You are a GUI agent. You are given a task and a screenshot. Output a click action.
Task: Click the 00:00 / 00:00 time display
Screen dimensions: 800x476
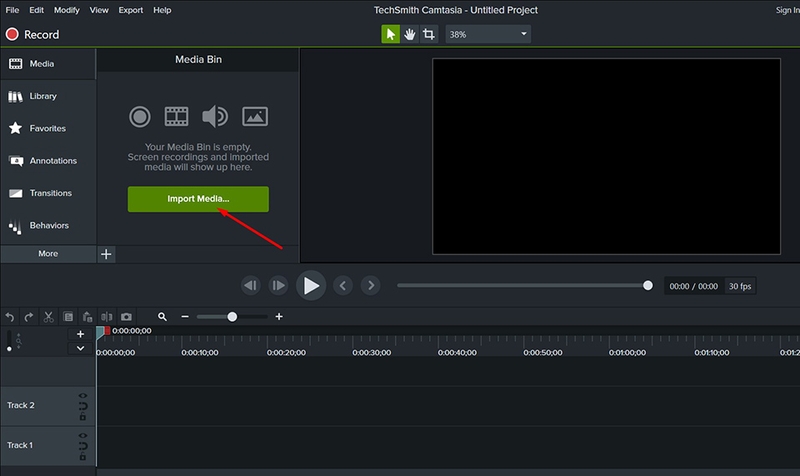693,286
